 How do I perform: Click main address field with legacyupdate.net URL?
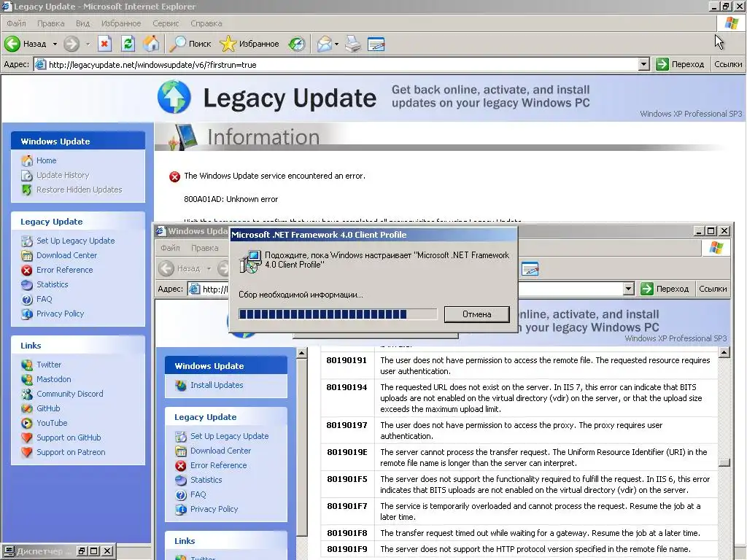pos(343,64)
